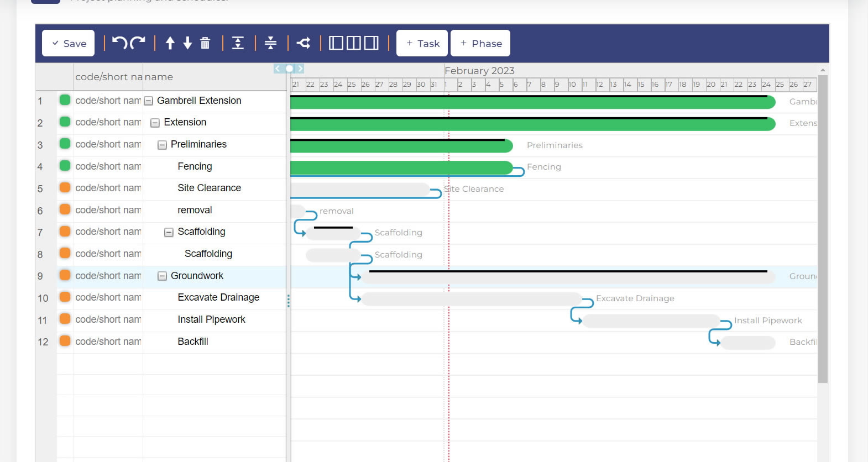Select the Backfill task name

coord(193,342)
